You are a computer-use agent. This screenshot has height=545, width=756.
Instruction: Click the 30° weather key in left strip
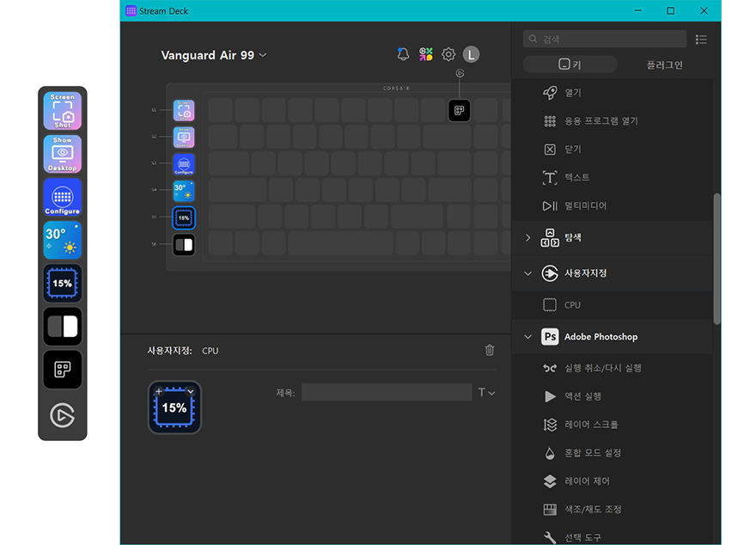62,240
